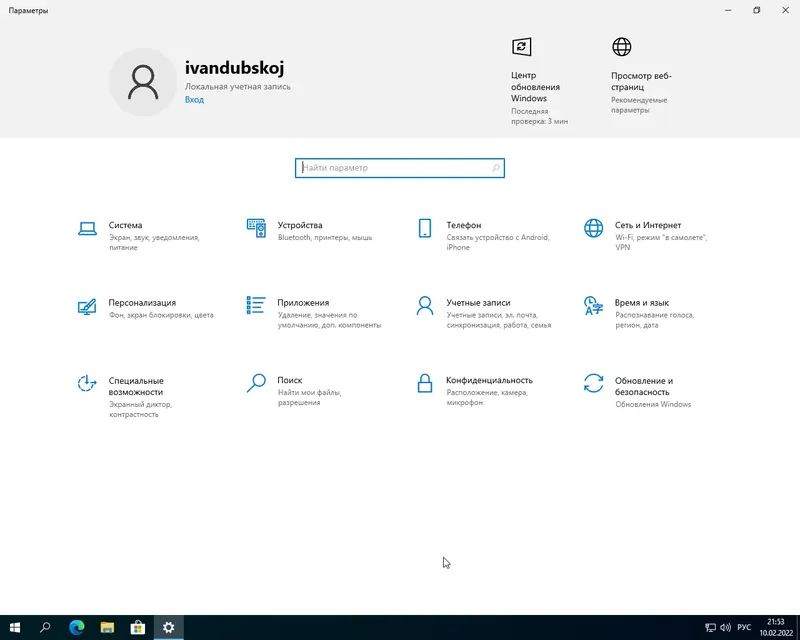The width and height of the screenshot is (800, 640).
Task: Open the Поиск magnifier icon
Action: point(256,383)
